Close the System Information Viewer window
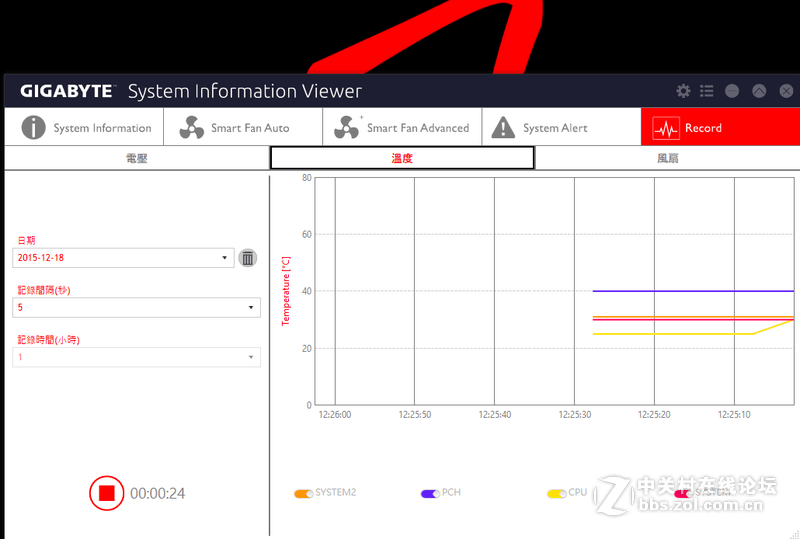The image size is (800, 539). click(786, 91)
